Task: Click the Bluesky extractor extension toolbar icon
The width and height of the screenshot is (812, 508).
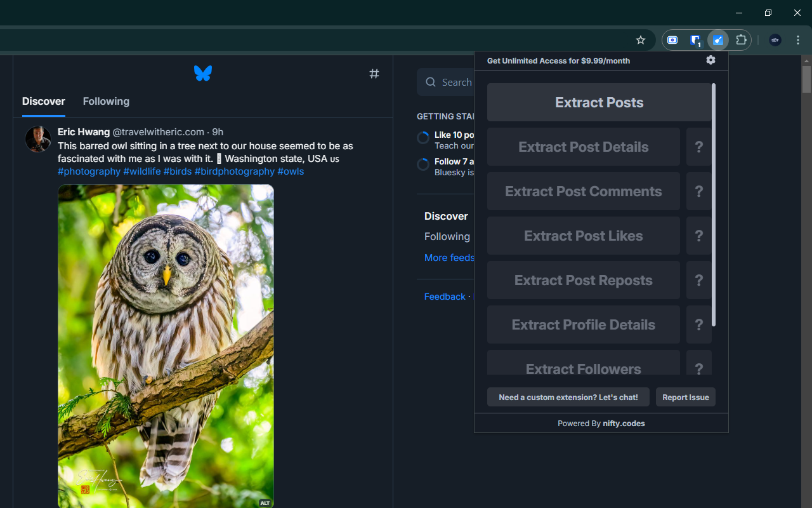Action: [718, 40]
